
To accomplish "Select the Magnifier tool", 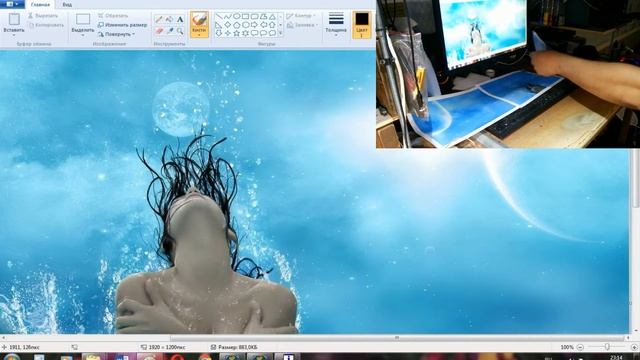I will tap(180, 31).
